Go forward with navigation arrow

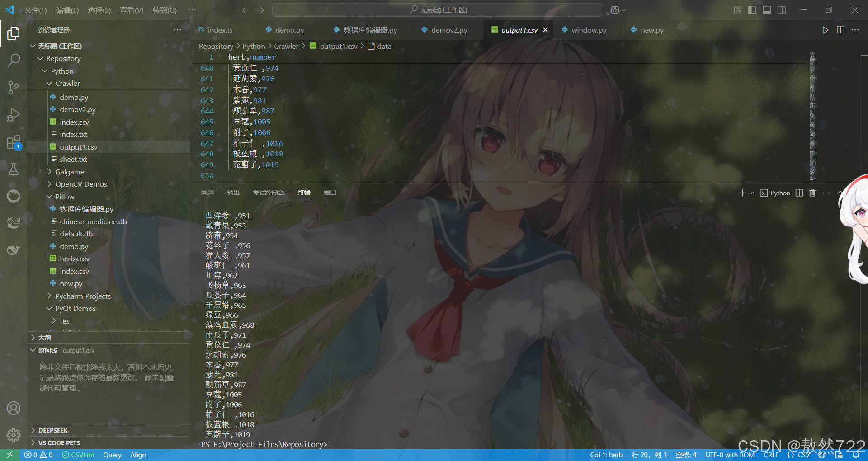260,10
